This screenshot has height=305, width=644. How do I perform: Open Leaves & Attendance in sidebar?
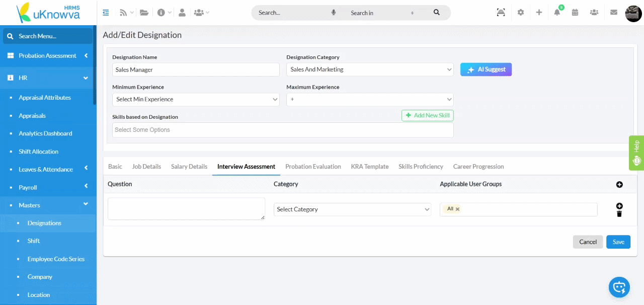pyautogui.click(x=46, y=170)
